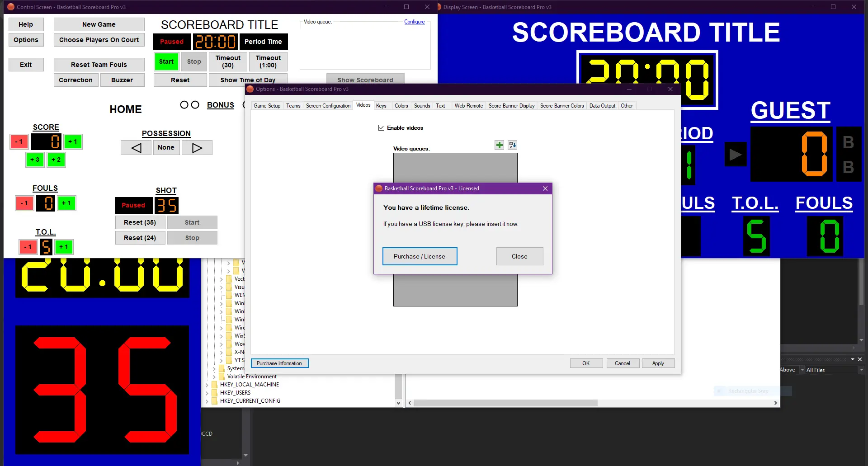868x466 pixels.
Task: Sort video queues with the sort icon
Action: click(x=512, y=145)
